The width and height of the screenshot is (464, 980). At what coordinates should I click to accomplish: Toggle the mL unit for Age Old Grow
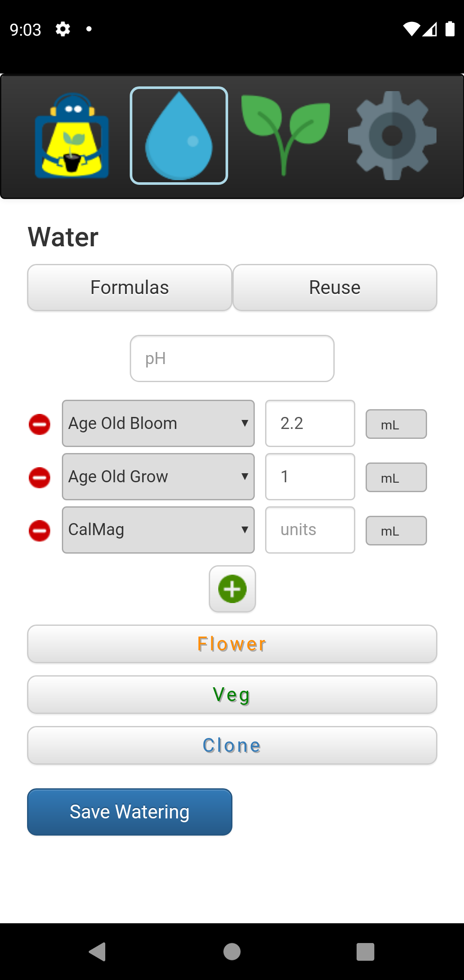point(396,478)
